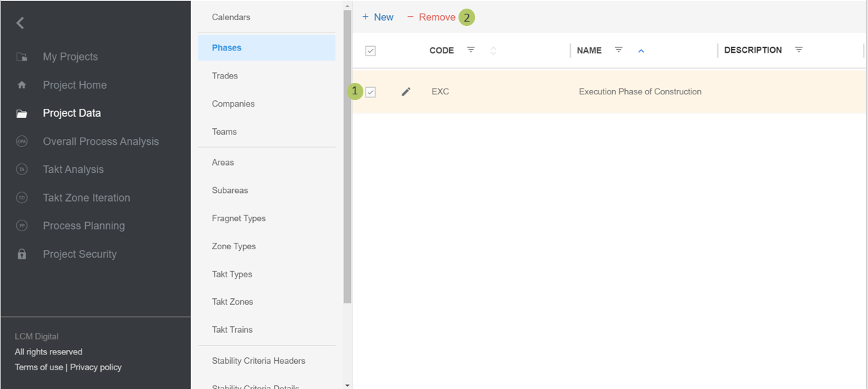
Task: Click the Project Security lock icon
Action: [x=22, y=254]
